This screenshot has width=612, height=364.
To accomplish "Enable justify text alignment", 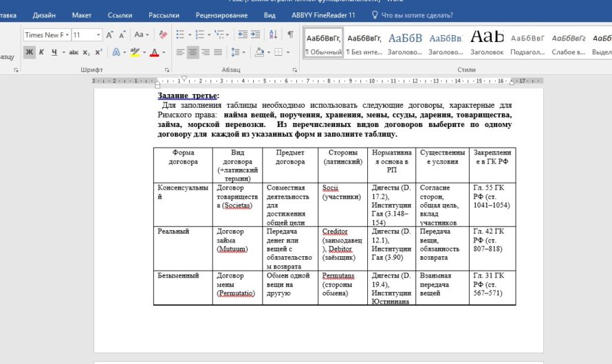I will click(218, 52).
